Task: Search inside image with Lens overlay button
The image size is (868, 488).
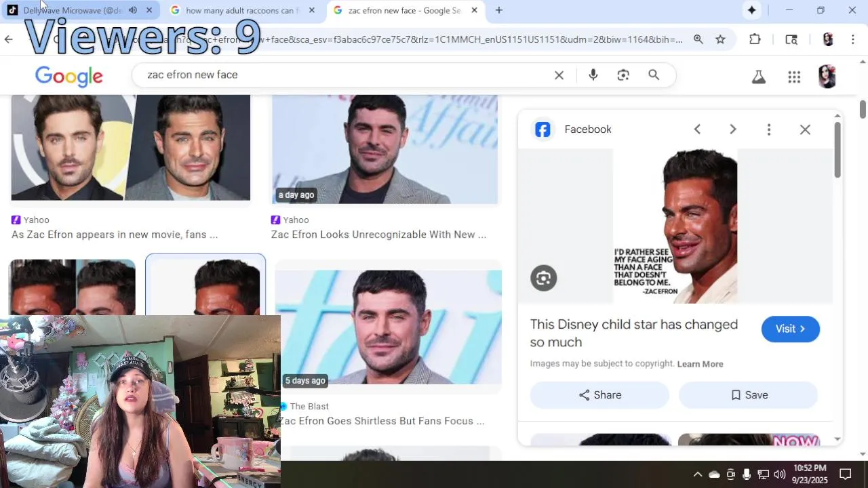Action: click(x=544, y=278)
